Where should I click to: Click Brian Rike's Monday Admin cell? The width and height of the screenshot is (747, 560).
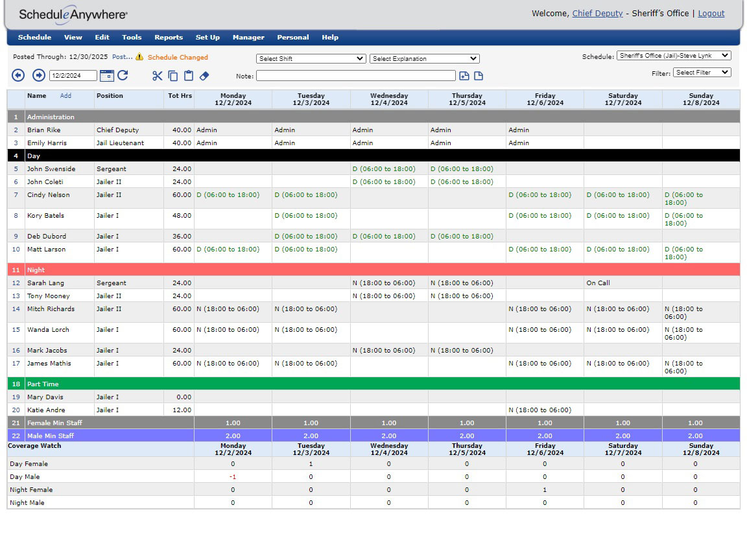pos(233,130)
